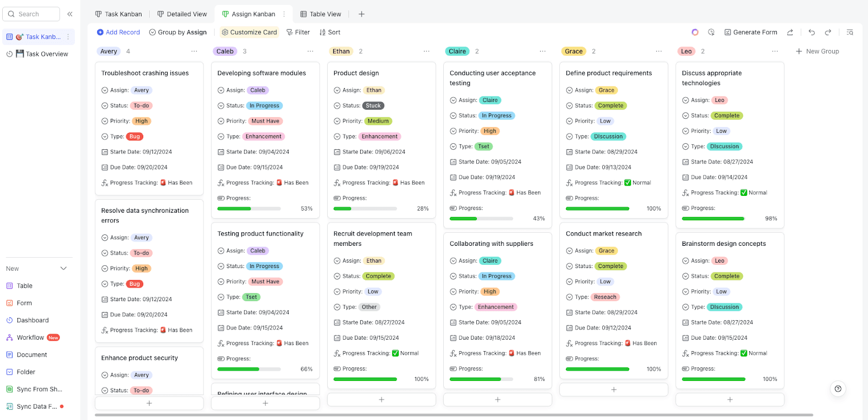This screenshot has width=868, height=420.
Task: Add a card to the Ethan column
Action: click(381, 399)
